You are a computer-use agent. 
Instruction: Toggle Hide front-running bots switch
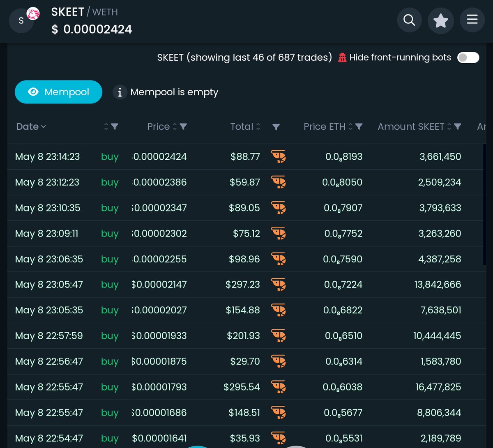pos(468,57)
